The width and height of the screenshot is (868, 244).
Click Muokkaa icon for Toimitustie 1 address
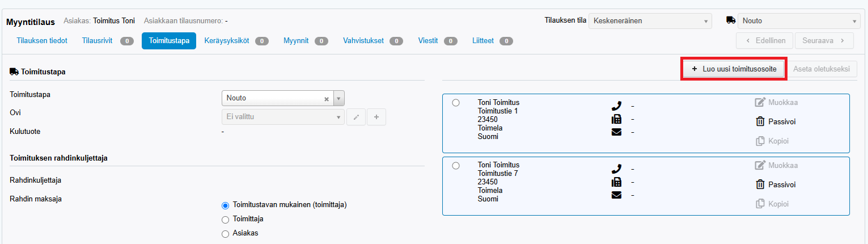tap(760, 103)
